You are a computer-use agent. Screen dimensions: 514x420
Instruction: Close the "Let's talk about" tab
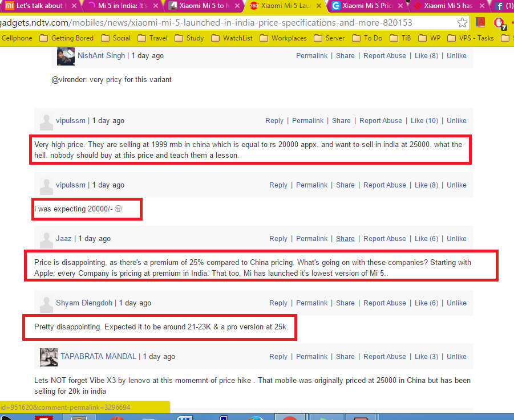coord(74,6)
